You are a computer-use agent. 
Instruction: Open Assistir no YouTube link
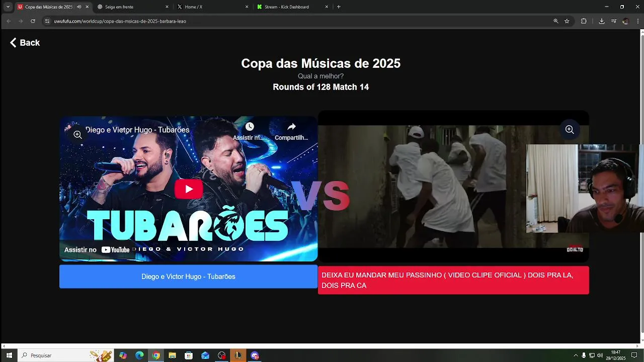pyautogui.click(x=97, y=250)
